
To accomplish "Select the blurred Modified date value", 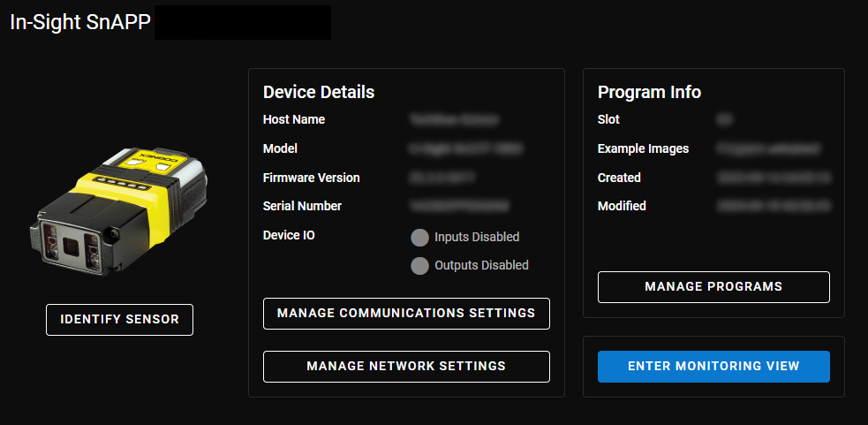I will click(773, 206).
